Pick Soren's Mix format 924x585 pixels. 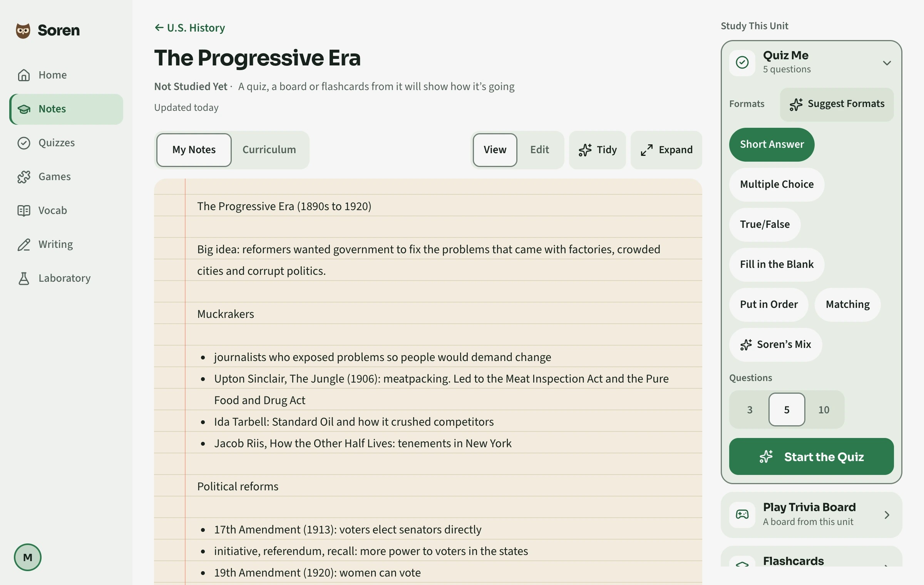point(776,344)
